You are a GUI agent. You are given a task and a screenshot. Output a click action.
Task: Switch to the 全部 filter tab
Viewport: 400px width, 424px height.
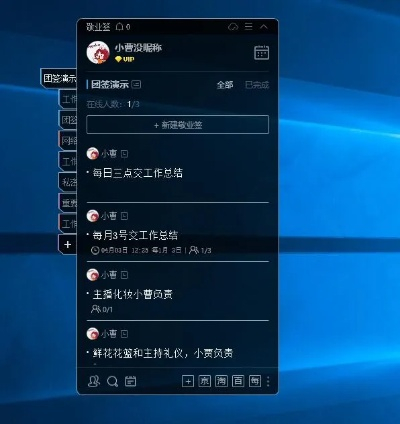[x=225, y=85]
